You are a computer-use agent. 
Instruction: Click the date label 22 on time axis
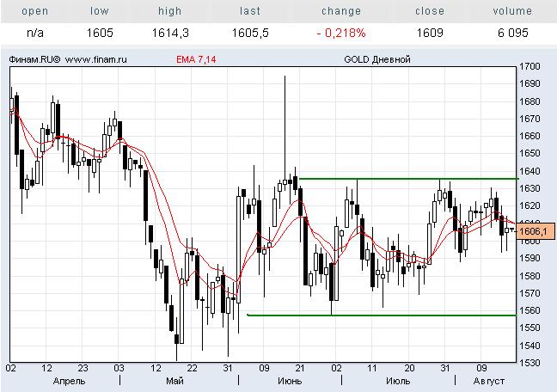tap(192, 368)
